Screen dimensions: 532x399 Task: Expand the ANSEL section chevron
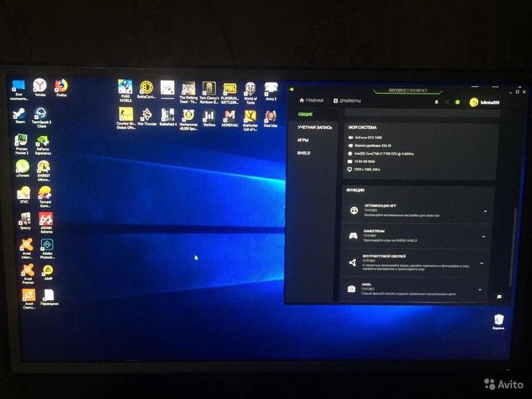click(479, 290)
